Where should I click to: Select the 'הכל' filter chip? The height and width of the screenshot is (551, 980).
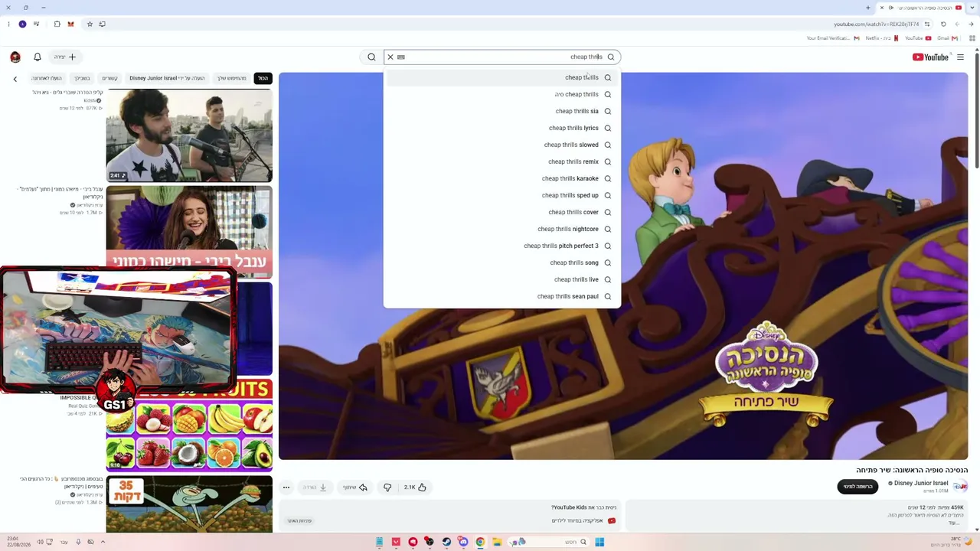263,78
